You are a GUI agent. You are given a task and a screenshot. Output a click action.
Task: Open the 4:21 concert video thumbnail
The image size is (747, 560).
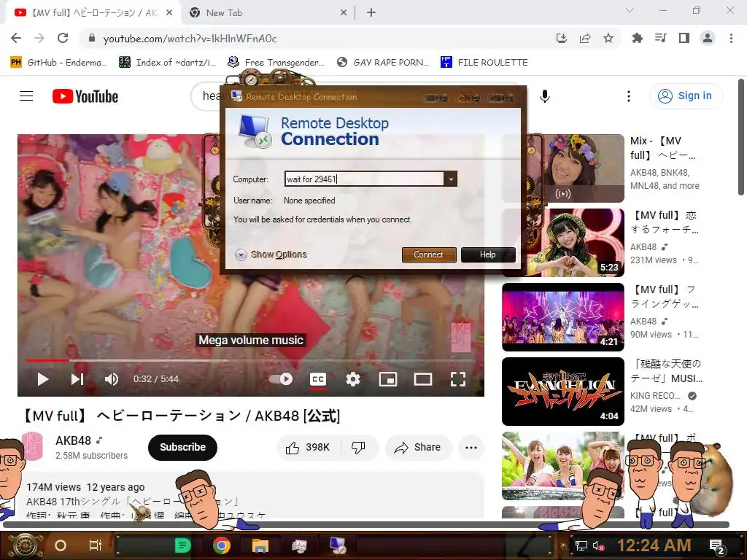click(563, 316)
